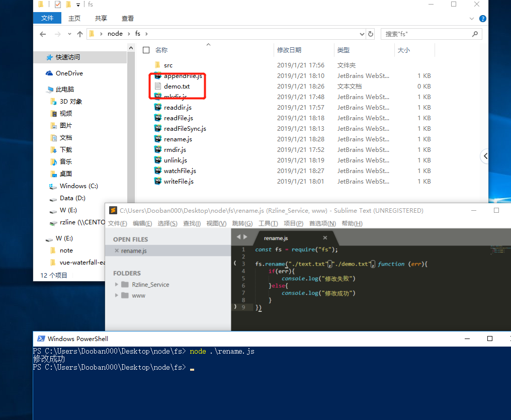The height and width of the screenshot is (420, 511).
Task: Open Sublime 项目(P) menu
Action: (x=293, y=223)
